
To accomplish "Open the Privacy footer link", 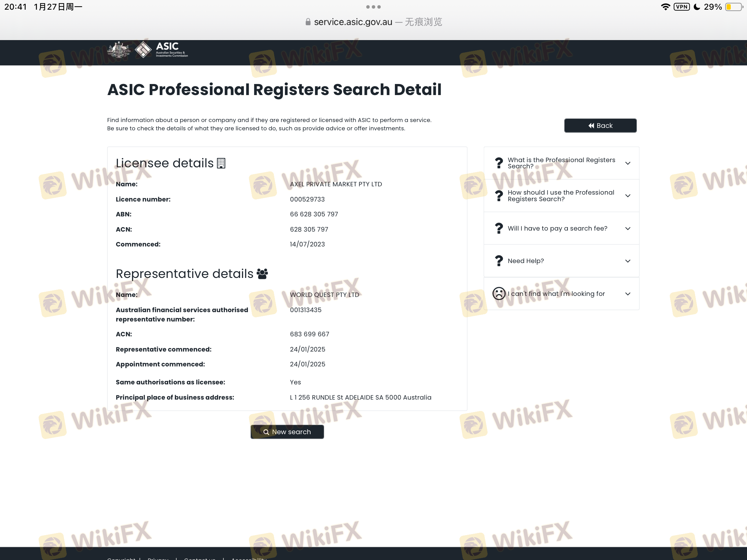I will pyautogui.click(x=158, y=558).
